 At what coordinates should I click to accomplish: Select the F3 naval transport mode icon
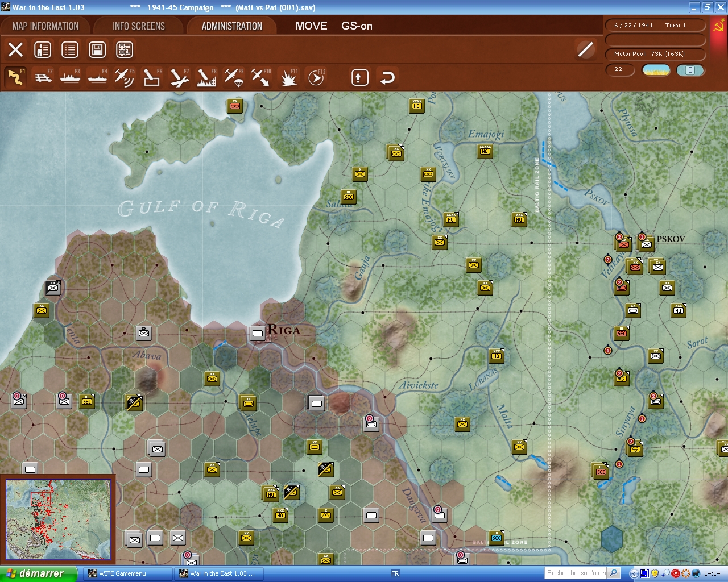[x=70, y=77]
